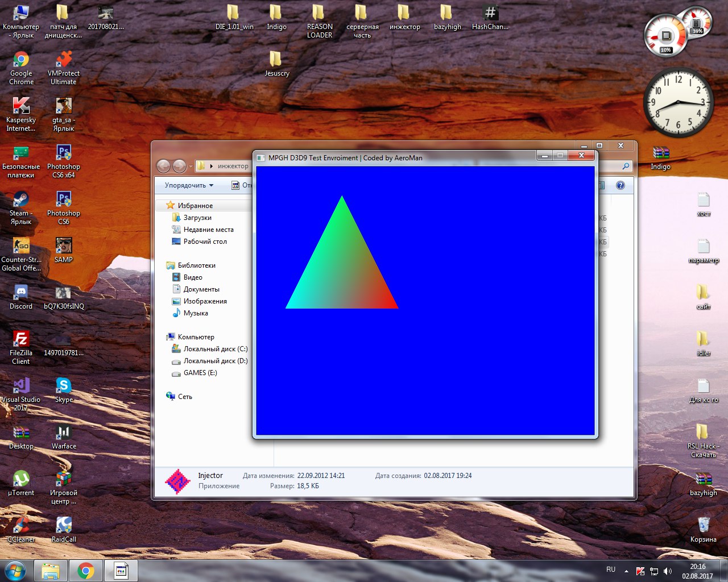Open the Google Chrome desktop shortcut
Viewport: 728px width, 582px height.
21,60
